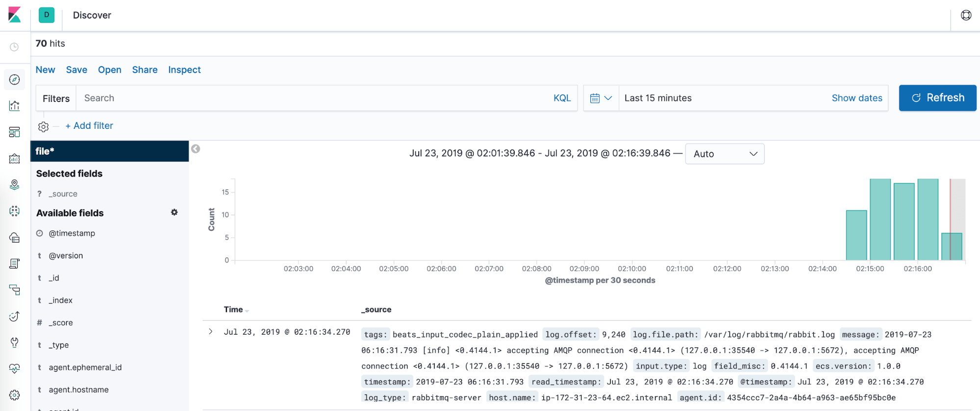Click timestamp Jul 23, 2019 @ 02:16:34.270 in Time column
Image resolution: width=980 pixels, height=411 pixels.
tap(287, 332)
